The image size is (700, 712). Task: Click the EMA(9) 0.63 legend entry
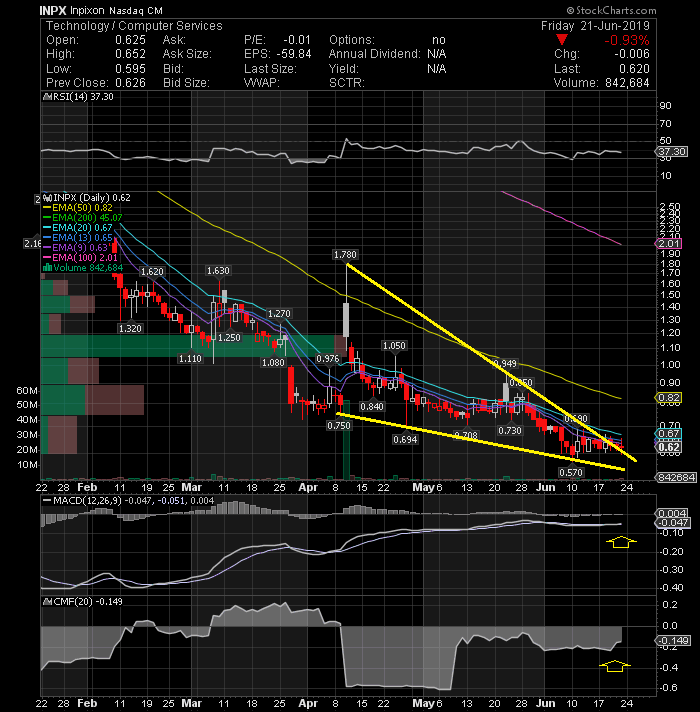click(75, 247)
